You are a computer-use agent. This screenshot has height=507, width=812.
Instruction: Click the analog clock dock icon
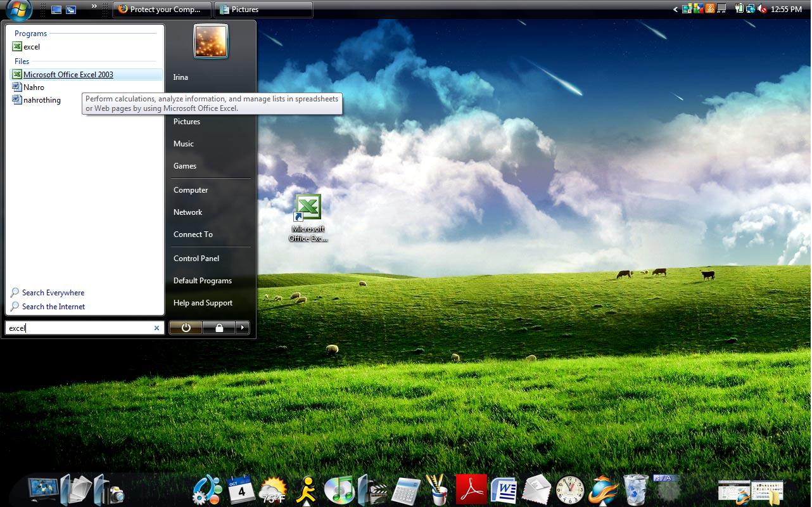(x=570, y=491)
